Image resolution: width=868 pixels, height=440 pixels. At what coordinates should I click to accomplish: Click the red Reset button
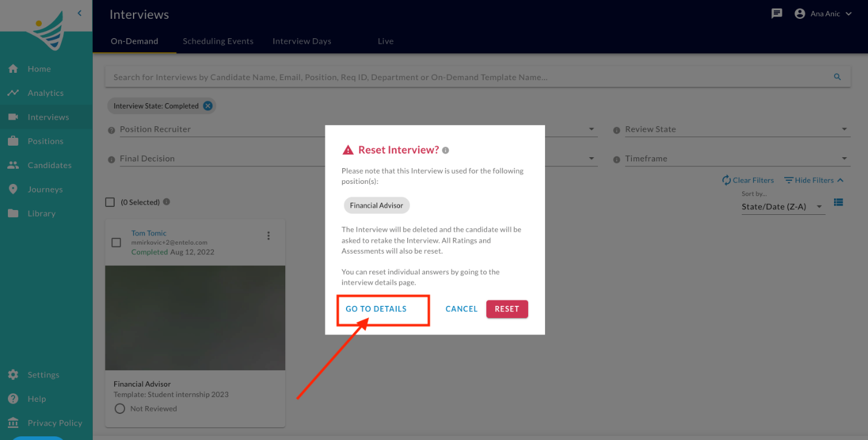pos(507,309)
